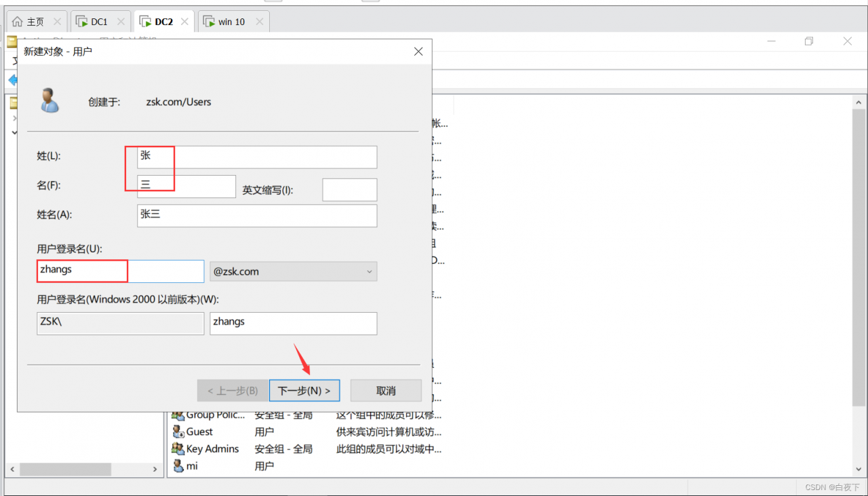Screen dimensions: 868x496
Task: Click 下一步(N) to continue
Action: 304,391
